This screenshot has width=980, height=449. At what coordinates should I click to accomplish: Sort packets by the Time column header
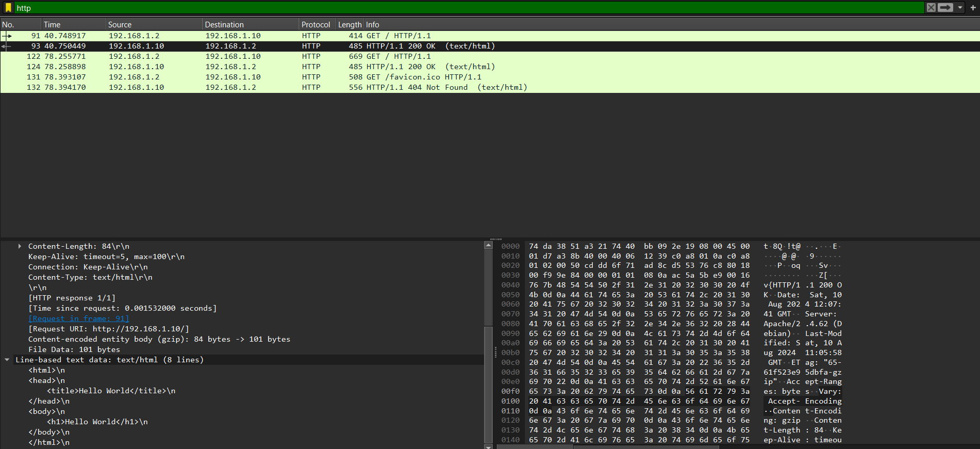click(52, 25)
